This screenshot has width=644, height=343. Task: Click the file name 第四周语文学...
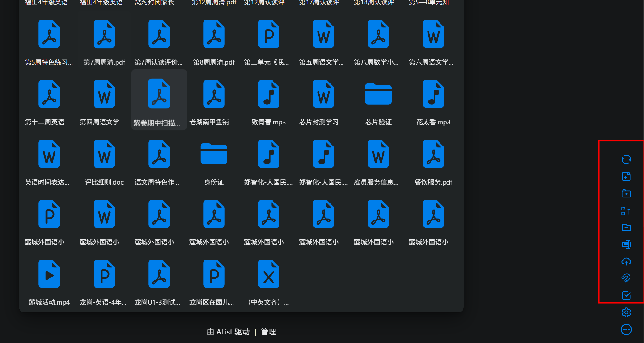pyautogui.click(x=102, y=122)
